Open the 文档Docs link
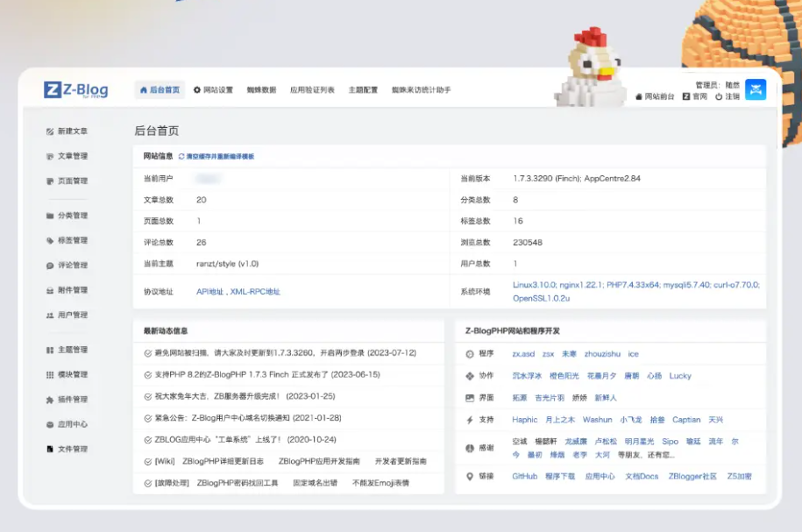802x532 pixels. (x=642, y=476)
